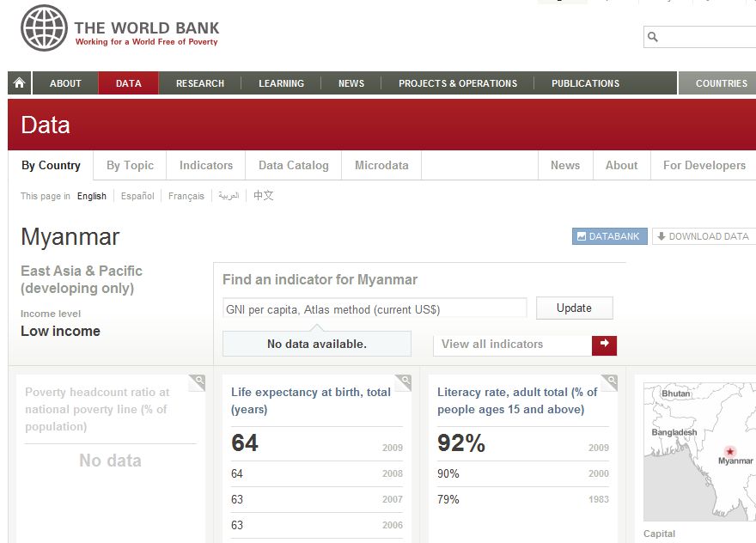Click the home icon in navigation bar
Screen dimensions: 756x543
click(x=20, y=83)
